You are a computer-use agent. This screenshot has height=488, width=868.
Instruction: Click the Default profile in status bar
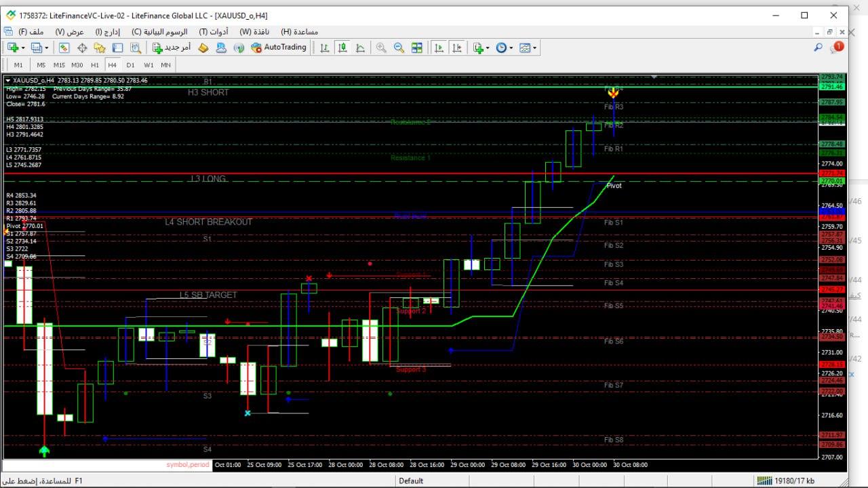pos(411,481)
